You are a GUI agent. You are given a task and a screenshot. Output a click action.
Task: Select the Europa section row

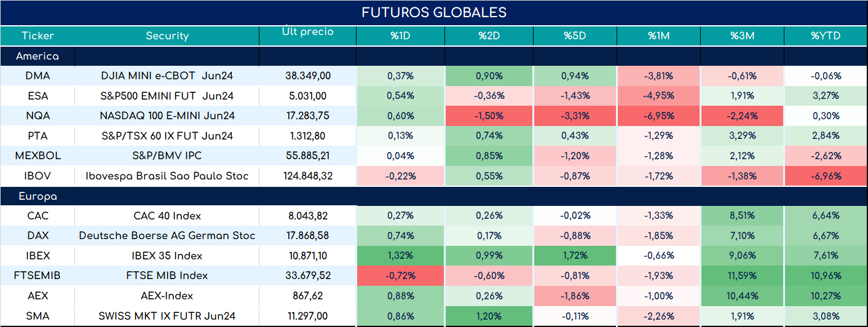(x=434, y=197)
